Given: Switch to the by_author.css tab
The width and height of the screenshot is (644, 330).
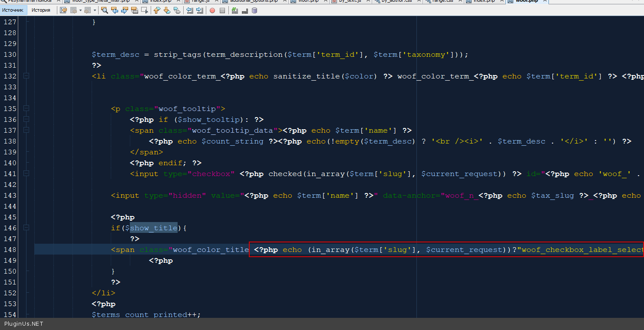Looking at the screenshot, I should coord(397,1).
